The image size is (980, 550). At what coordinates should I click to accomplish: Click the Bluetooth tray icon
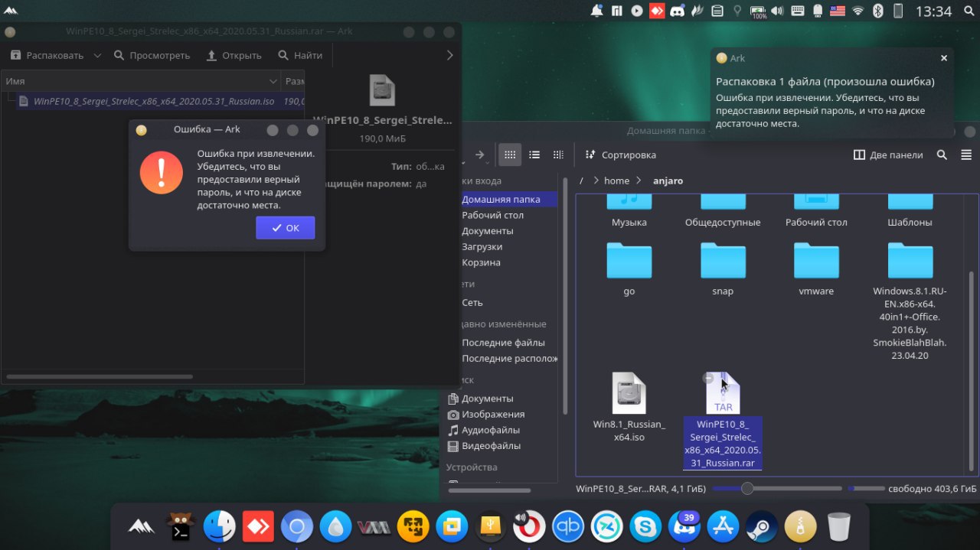(x=878, y=11)
